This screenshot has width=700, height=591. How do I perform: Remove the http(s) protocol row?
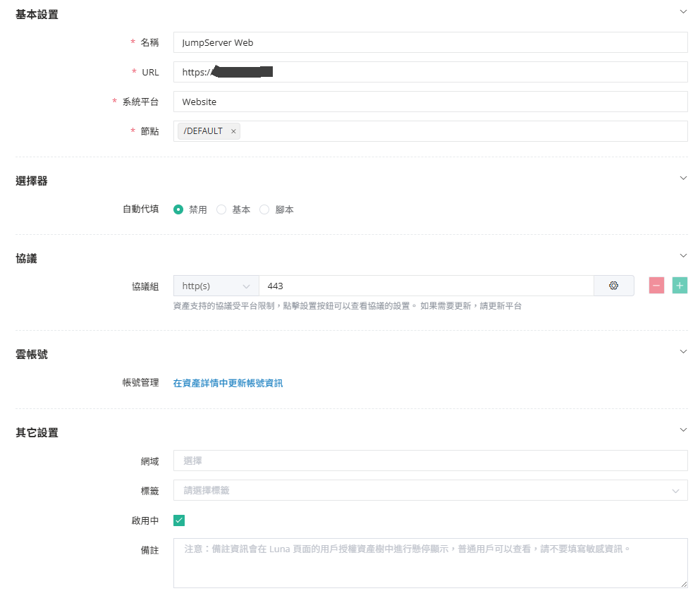pyautogui.click(x=656, y=286)
